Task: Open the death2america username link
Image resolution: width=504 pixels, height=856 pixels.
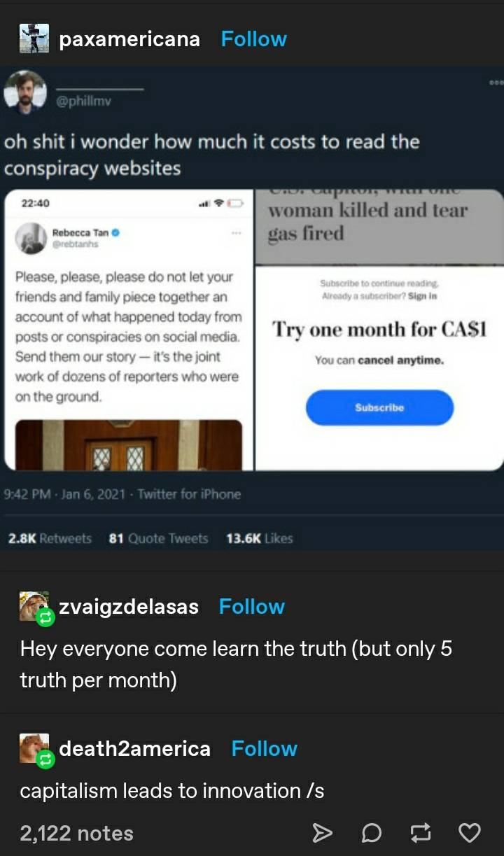Action: [134, 748]
